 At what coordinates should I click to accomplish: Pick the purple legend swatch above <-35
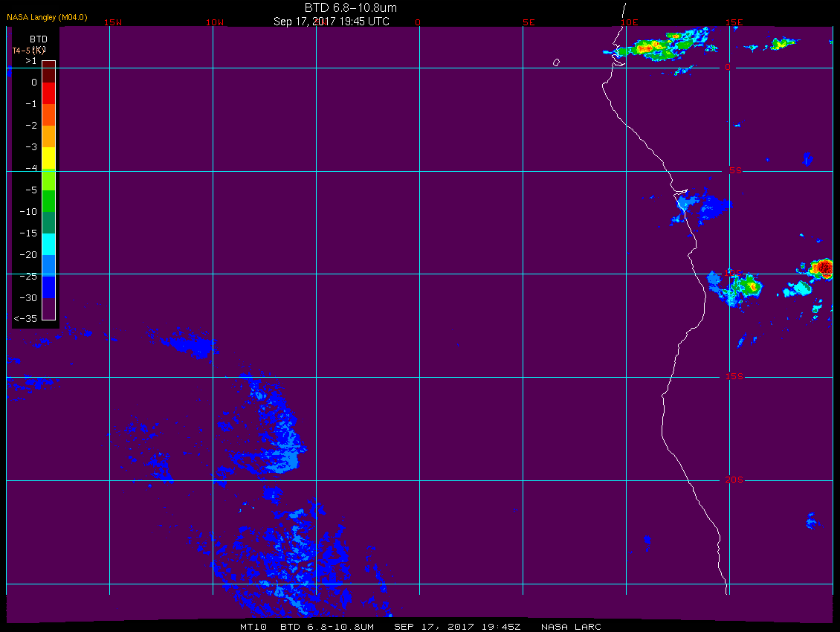coord(49,309)
